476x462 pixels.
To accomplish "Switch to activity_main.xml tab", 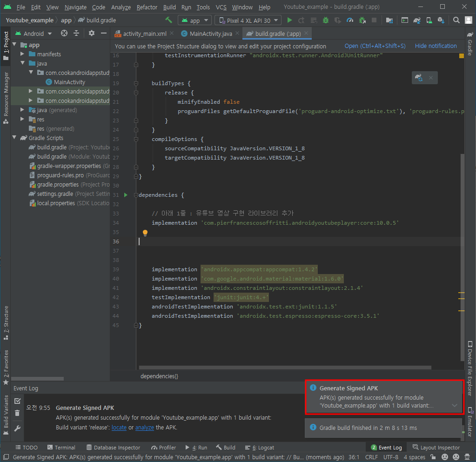I will pyautogui.click(x=145, y=33).
